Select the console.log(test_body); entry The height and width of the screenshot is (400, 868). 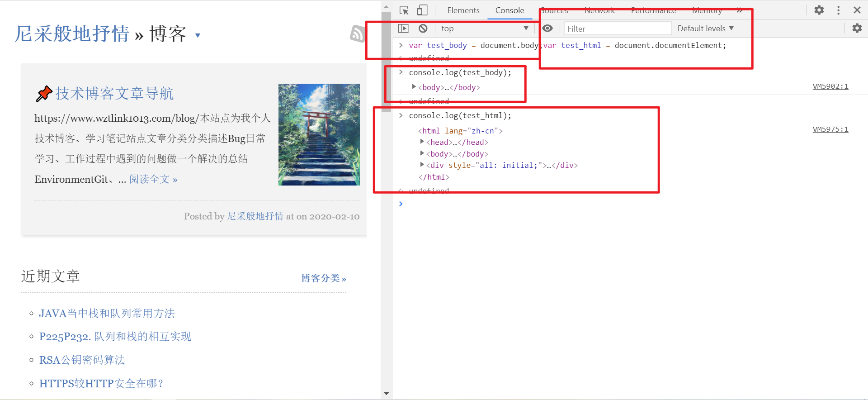coord(460,72)
